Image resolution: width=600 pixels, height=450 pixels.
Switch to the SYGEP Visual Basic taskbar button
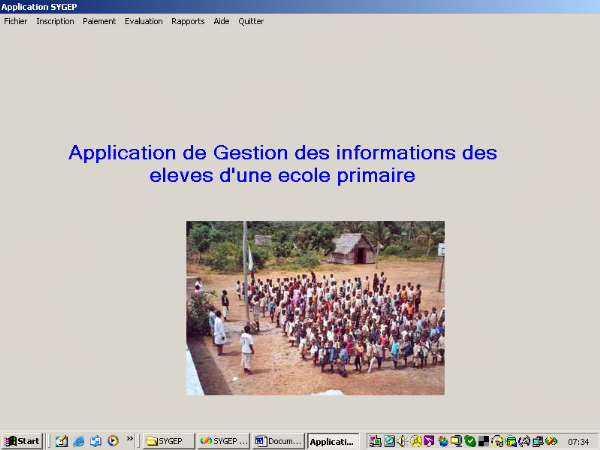point(223,441)
